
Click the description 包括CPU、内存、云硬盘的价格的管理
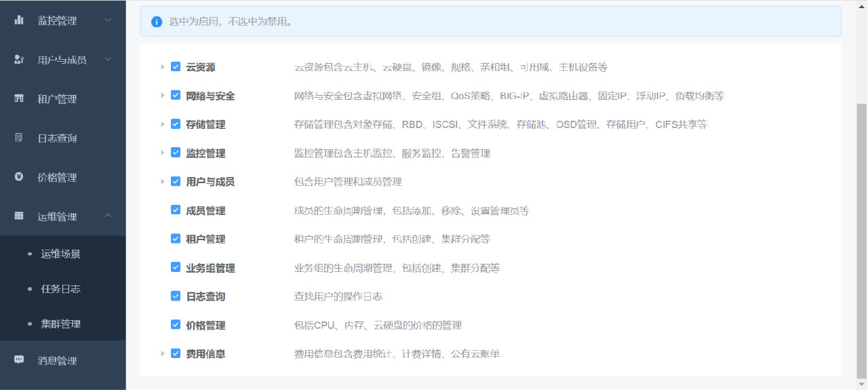[x=378, y=326]
